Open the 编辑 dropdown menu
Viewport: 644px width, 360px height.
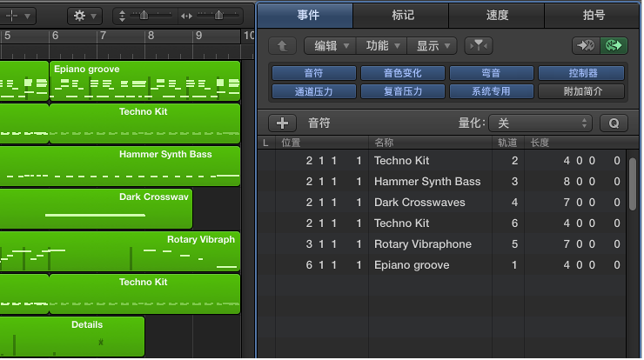pyautogui.click(x=330, y=46)
